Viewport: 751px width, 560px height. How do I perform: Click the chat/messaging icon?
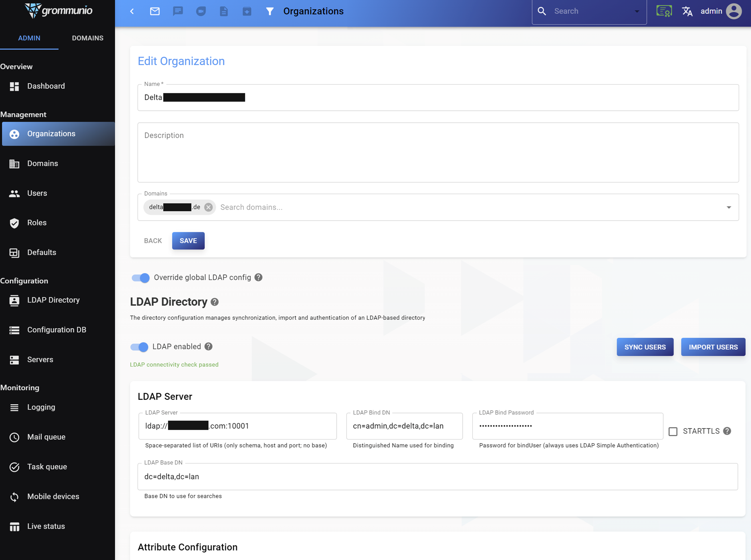pyautogui.click(x=178, y=10)
